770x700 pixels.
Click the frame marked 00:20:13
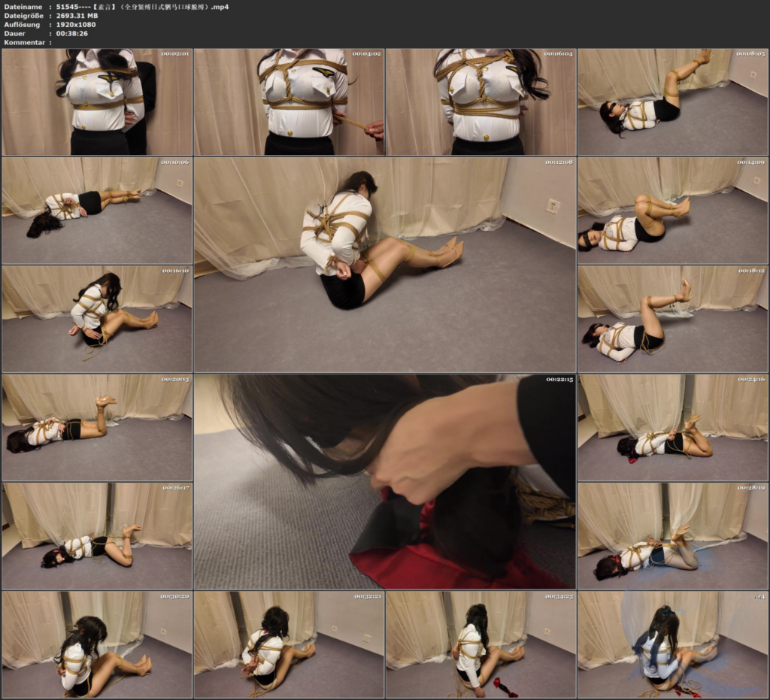(x=97, y=428)
